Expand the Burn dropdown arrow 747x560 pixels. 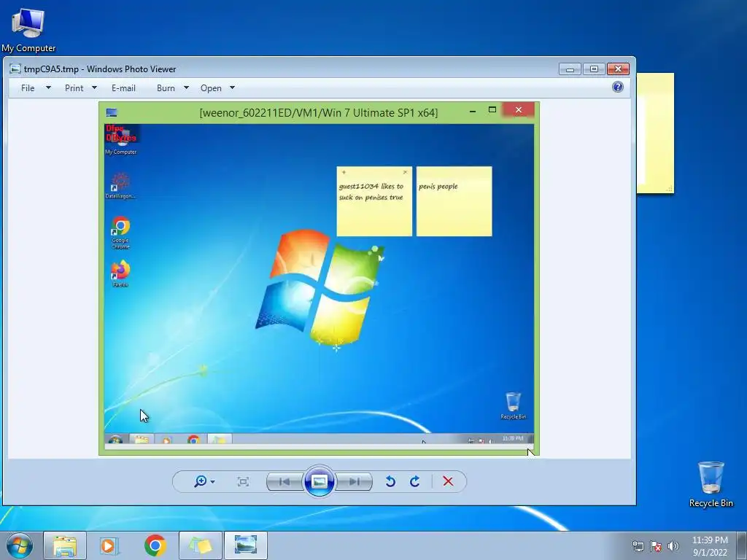[x=186, y=87]
